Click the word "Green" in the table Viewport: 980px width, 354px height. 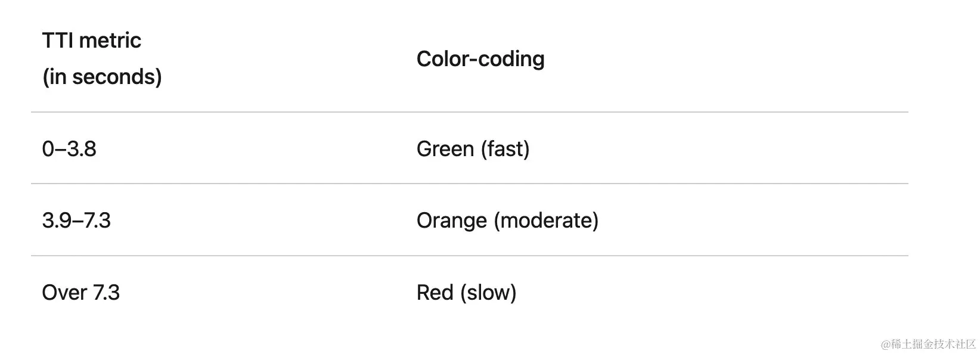[x=445, y=149]
